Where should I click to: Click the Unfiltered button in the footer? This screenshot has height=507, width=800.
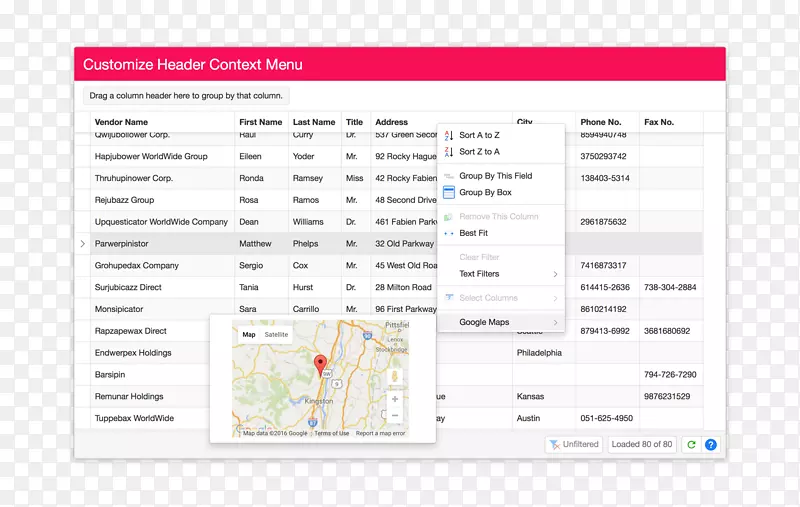coord(573,445)
